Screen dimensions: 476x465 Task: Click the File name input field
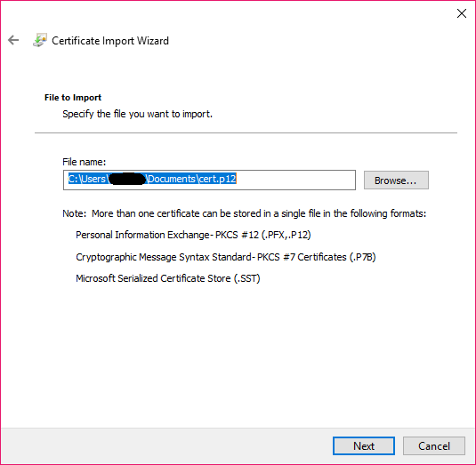(x=209, y=180)
